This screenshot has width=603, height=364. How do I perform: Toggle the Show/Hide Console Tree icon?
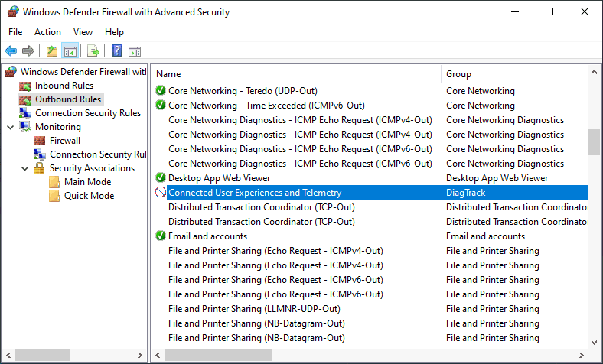pyautogui.click(x=70, y=50)
